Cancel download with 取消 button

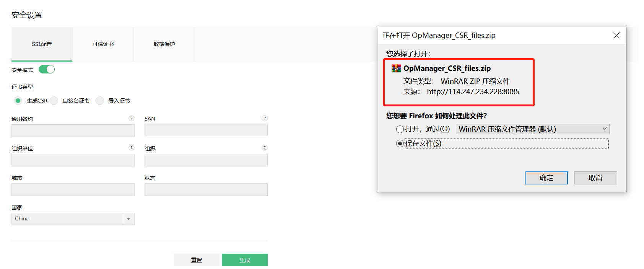[x=595, y=178]
